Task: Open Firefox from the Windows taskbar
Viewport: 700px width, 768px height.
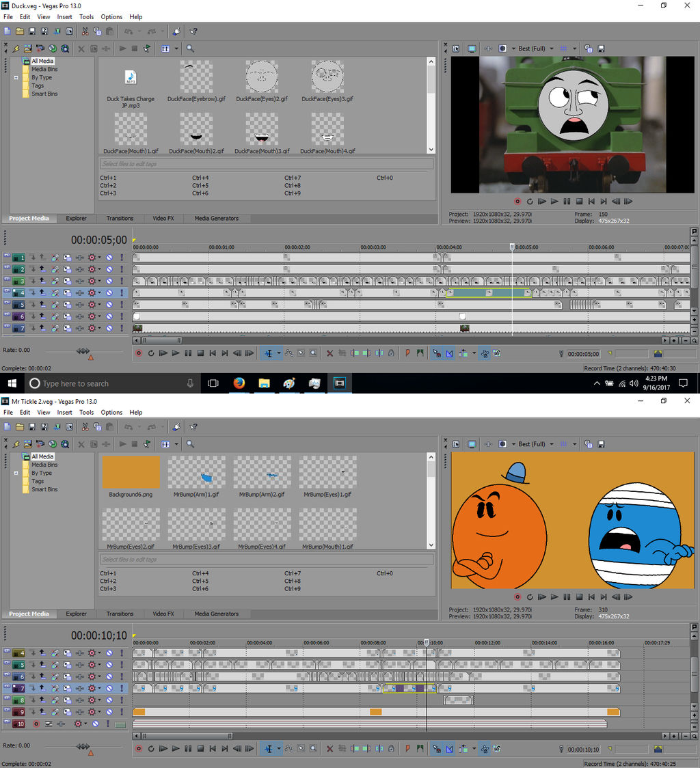Action: (239, 383)
